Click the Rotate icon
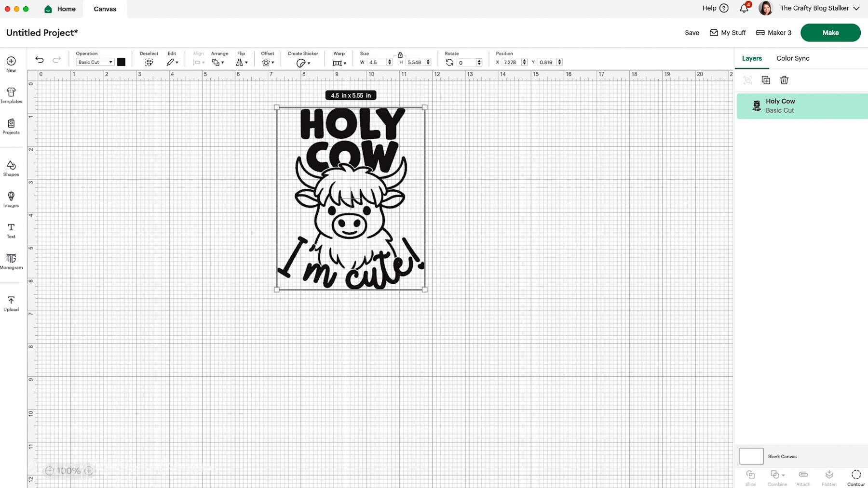This screenshot has width=868, height=488. click(x=449, y=62)
